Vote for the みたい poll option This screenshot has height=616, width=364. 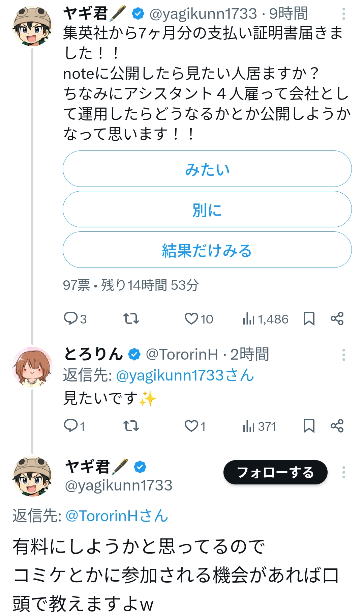click(x=207, y=169)
